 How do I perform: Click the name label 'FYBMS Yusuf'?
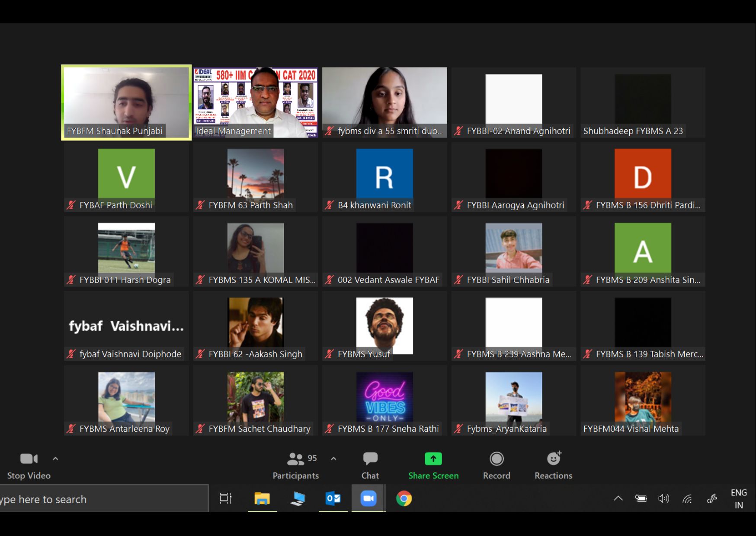364,354
